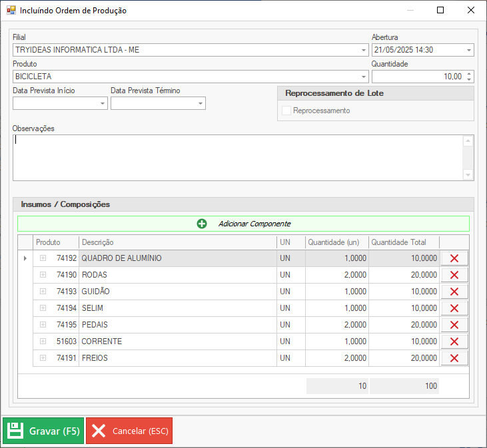
Task: Select the row indicator arrow of first row
Action: click(x=25, y=258)
